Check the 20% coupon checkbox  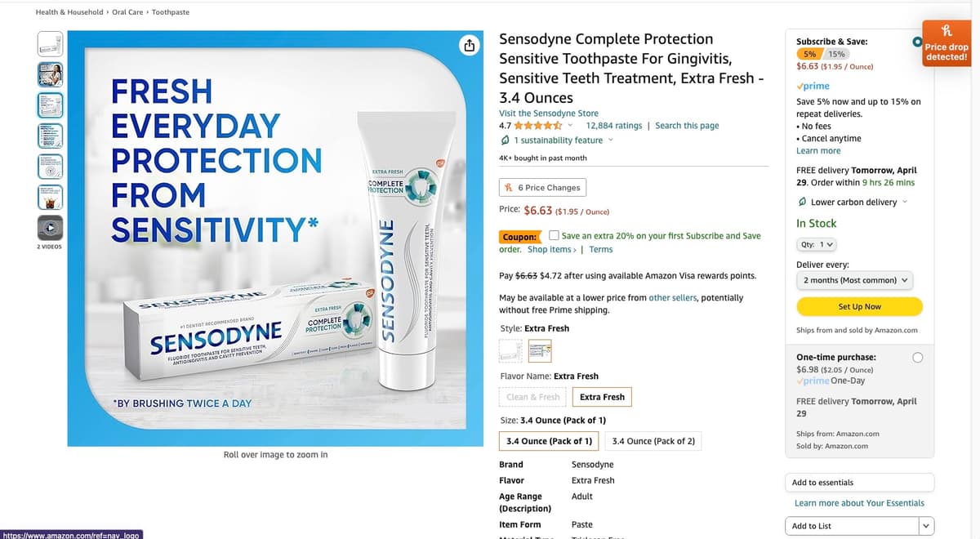coord(555,236)
